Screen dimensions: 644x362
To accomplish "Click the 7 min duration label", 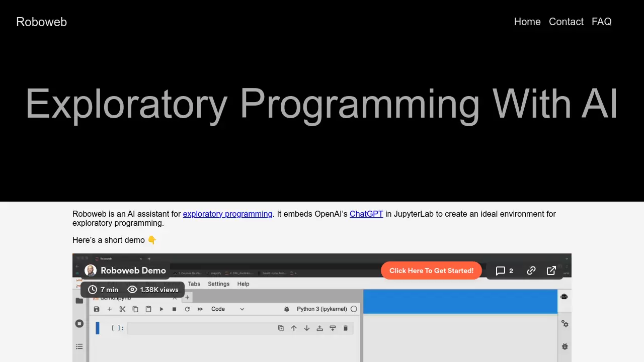I will click(103, 290).
